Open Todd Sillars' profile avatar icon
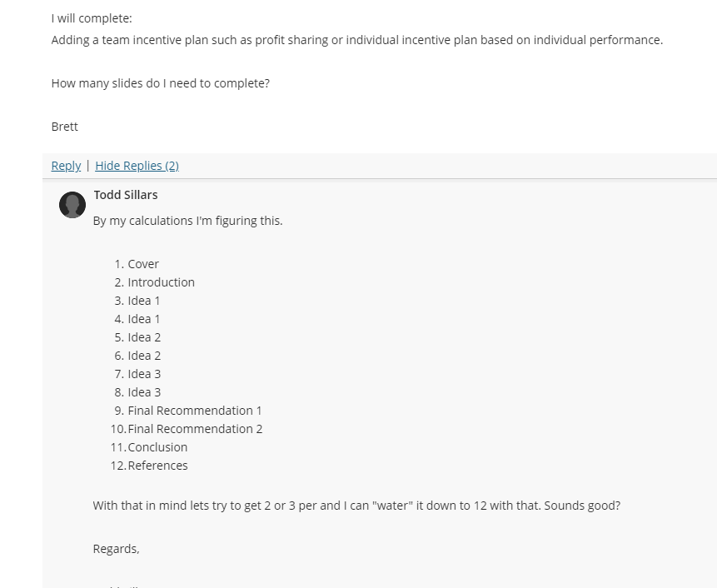Image resolution: width=717 pixels, height=588 pixels. (72, 205)
